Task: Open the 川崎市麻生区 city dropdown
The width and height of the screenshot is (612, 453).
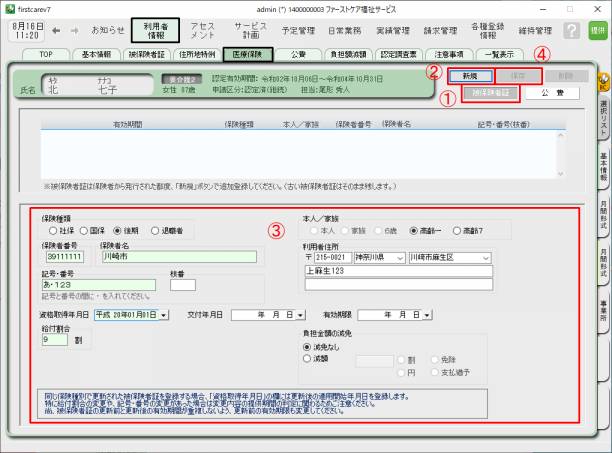Action: coord(486,257)
